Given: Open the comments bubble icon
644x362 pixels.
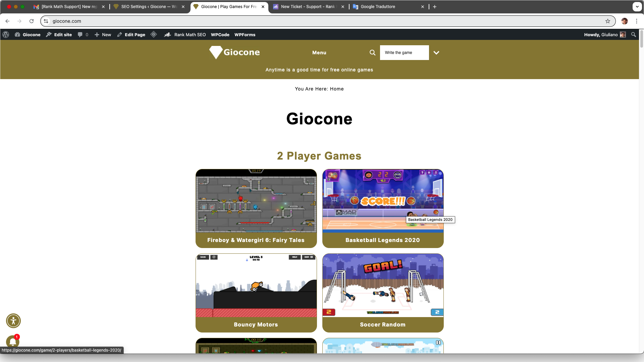Looking at the screenshot, I should pos(83,35).
